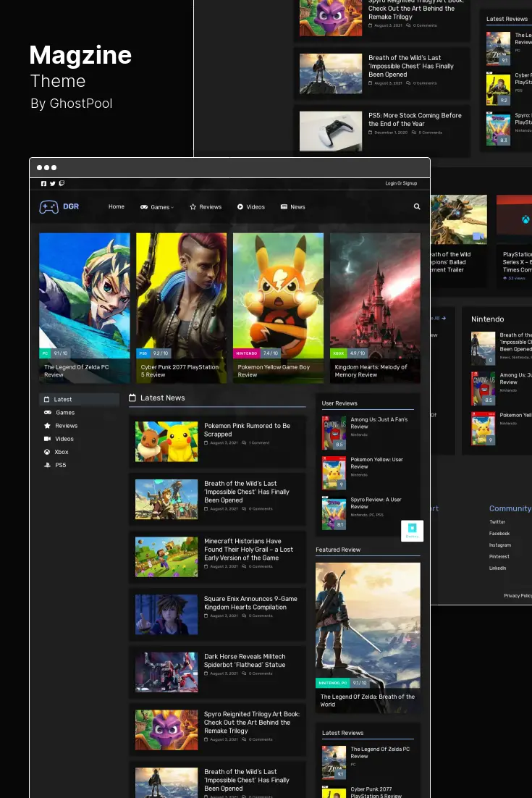The height and width of the screenshot is (798, 532).
Task: Open PS5: More Stock Coming article in background
Action: coord(415,119)
